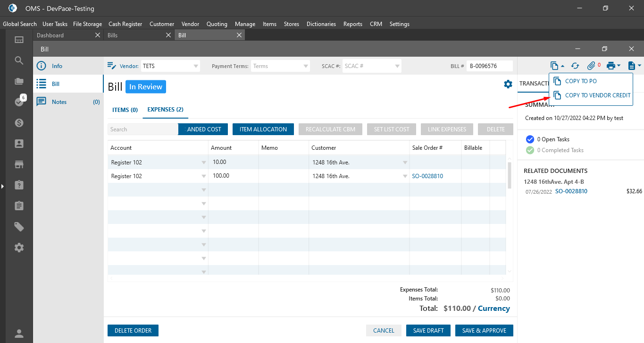Image resolution: width=644 pixels, height=343 pixels.
Task: Click the refresh icon in bill toolbar
Action: pos(575,66)
